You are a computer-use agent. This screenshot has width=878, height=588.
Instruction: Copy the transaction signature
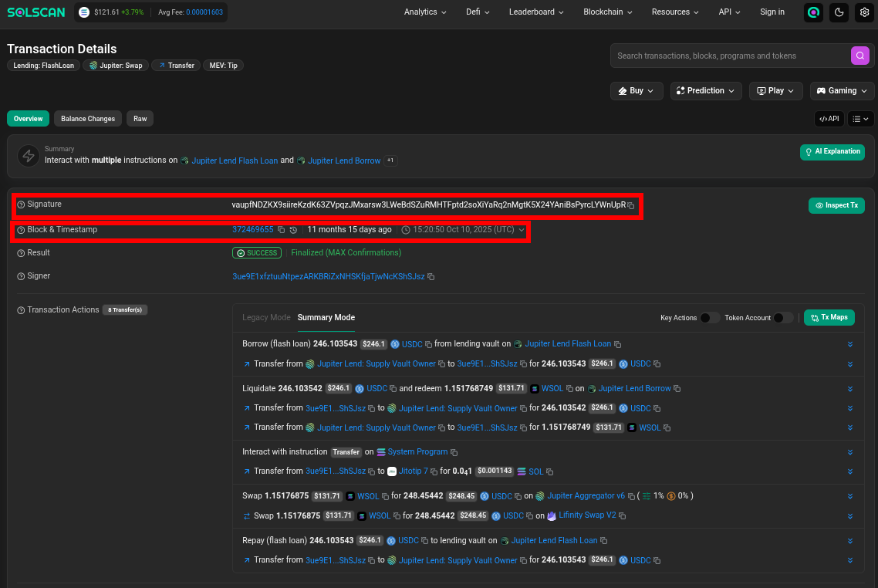click(x=631, y=205)
